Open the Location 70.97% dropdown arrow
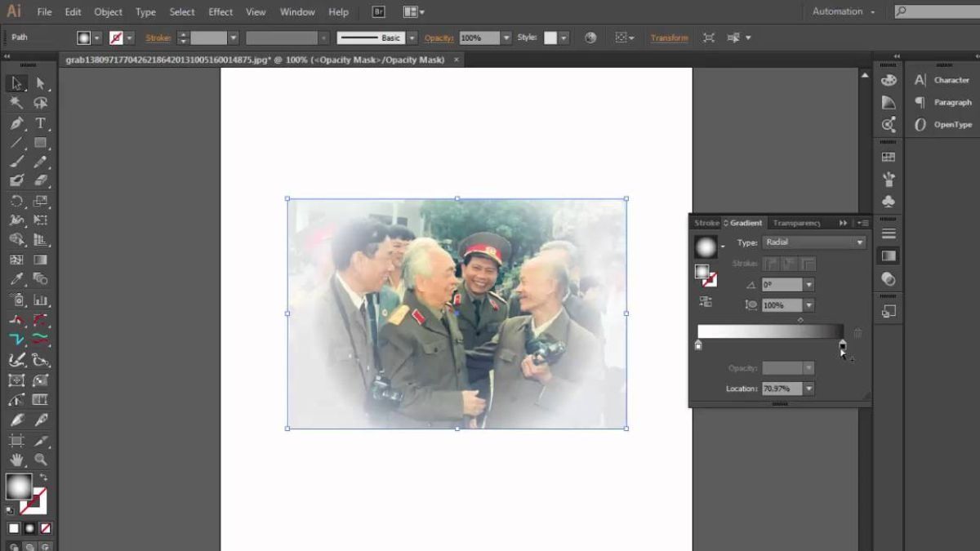Viewport: 980px width, 551px height. point(808,389)
